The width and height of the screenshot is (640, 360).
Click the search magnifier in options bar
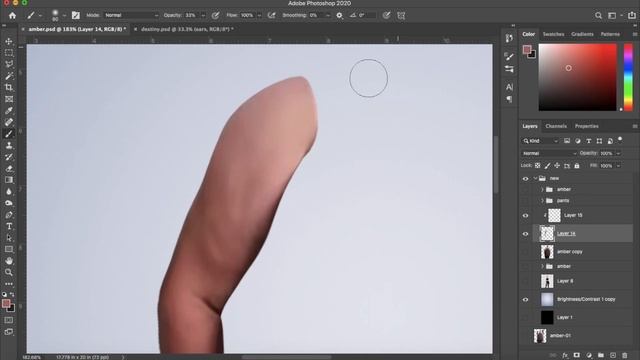point(598,16)
